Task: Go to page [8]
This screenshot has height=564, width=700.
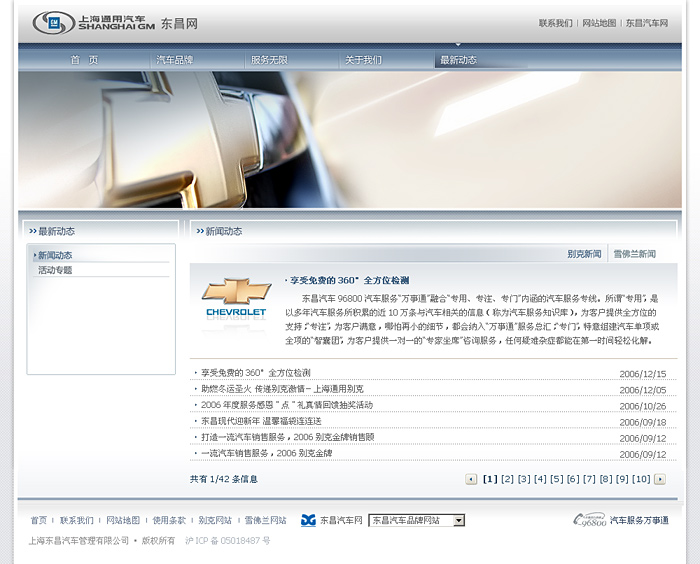Action: click(x=606, y=479)
